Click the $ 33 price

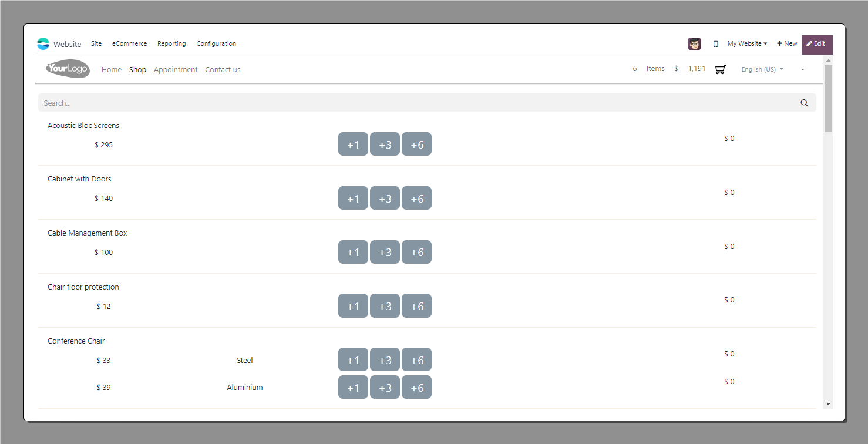click(103, 360)
